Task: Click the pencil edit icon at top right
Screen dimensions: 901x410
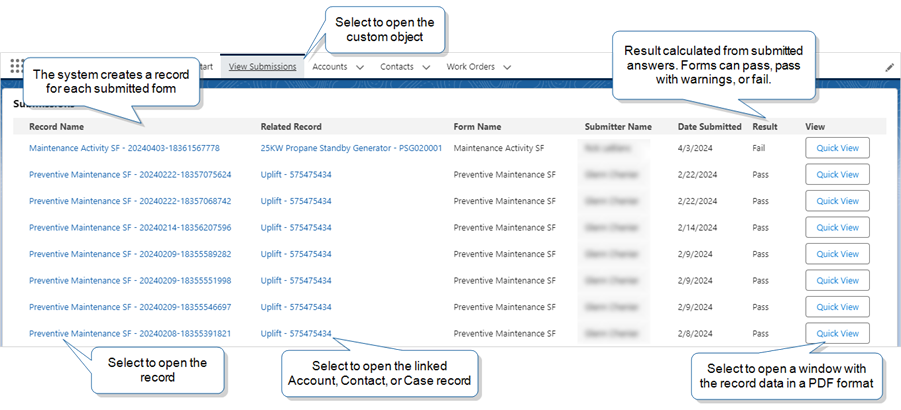Action: [x=890, y=68]
